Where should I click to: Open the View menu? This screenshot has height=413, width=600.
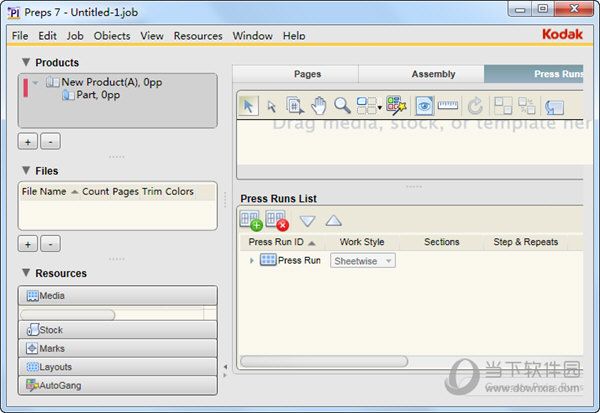[x=152, y=36]
